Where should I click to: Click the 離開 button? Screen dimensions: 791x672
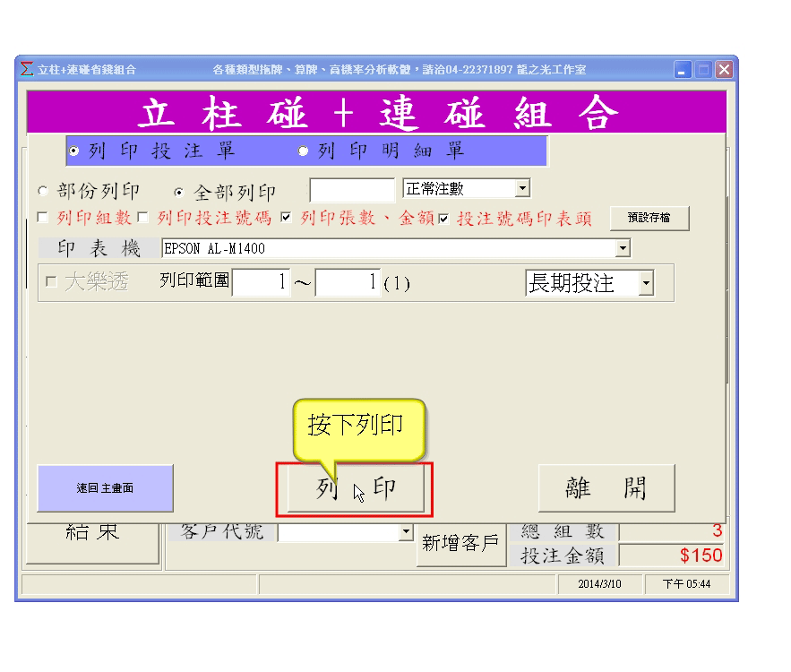(606, 488)
